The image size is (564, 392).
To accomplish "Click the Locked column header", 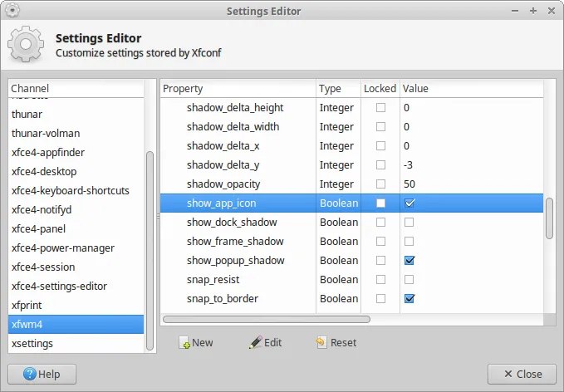I will 380,89.
